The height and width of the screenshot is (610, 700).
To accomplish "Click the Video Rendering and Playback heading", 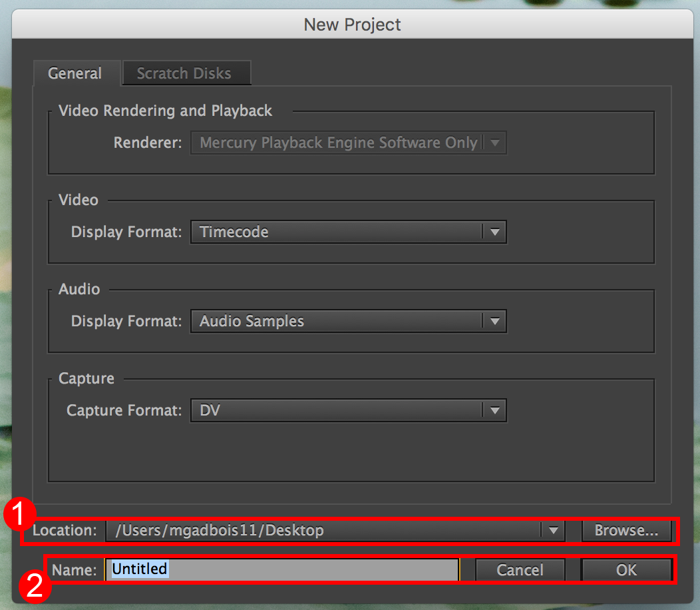I will click(x=166, y=111).
